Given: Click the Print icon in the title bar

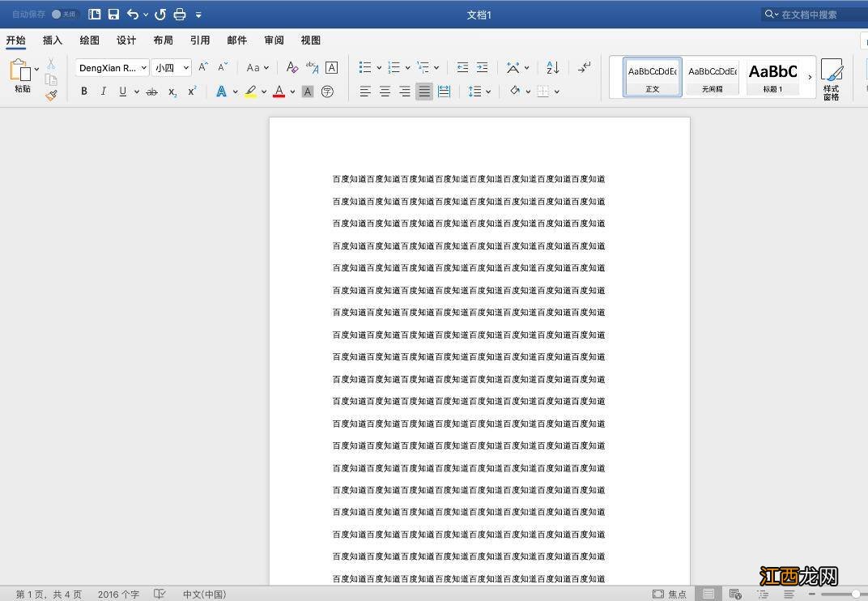Looking at the screenshot, I should 180,15.
